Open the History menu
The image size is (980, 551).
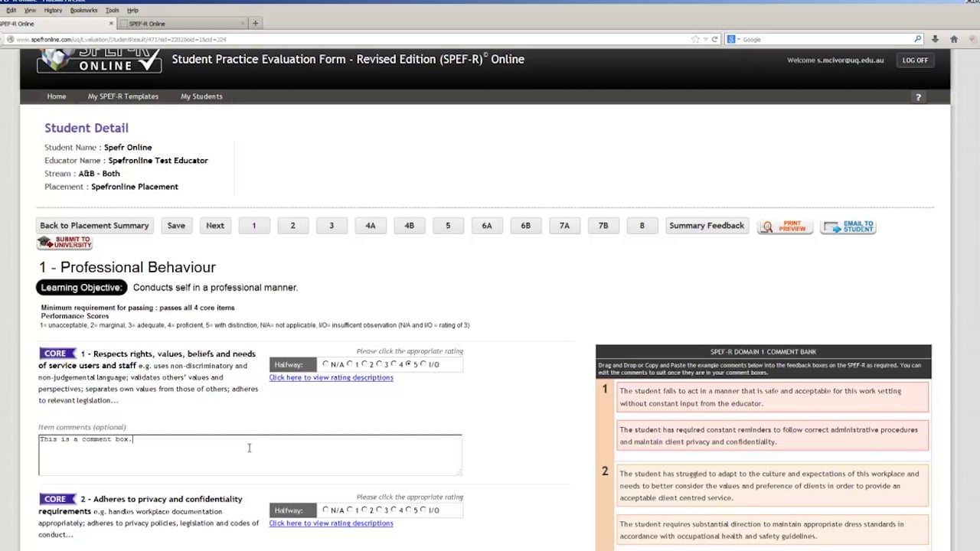(53, 10)
